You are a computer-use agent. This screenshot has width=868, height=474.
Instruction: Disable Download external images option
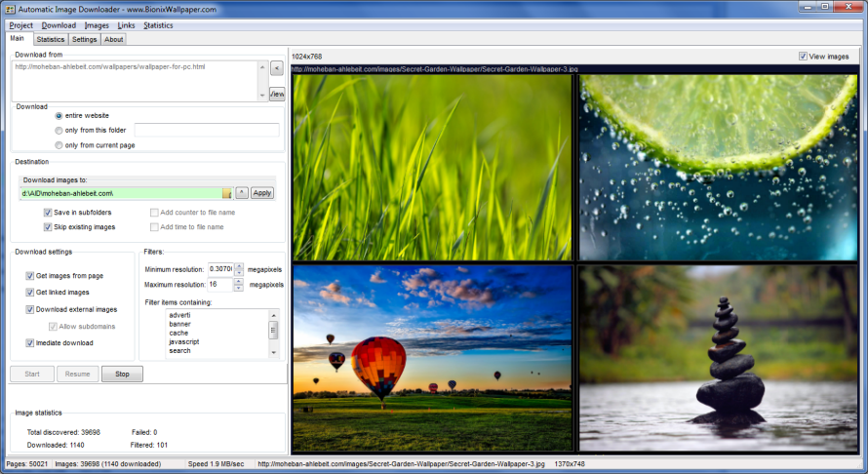(30, 309)
